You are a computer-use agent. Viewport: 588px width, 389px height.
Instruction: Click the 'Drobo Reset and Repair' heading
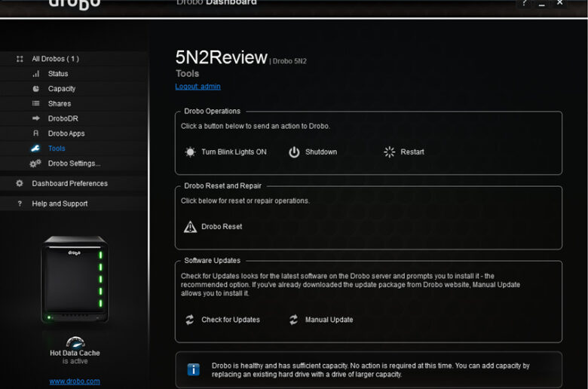[222, 185]
